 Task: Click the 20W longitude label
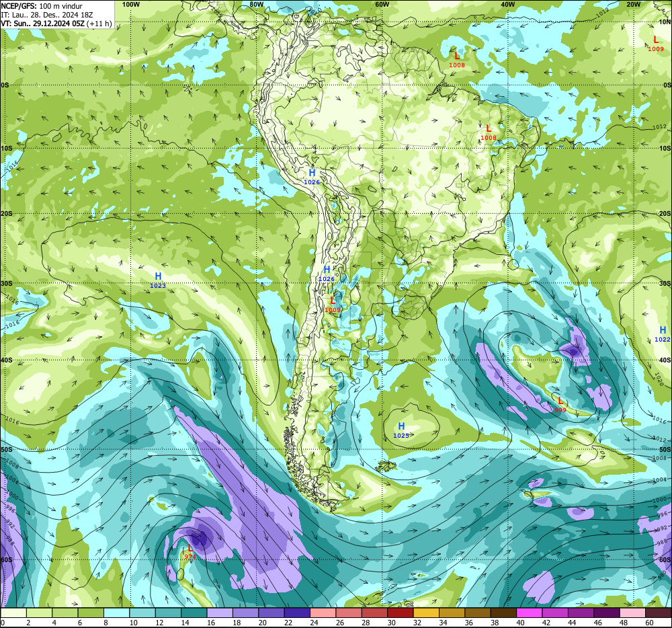point(633,4)
